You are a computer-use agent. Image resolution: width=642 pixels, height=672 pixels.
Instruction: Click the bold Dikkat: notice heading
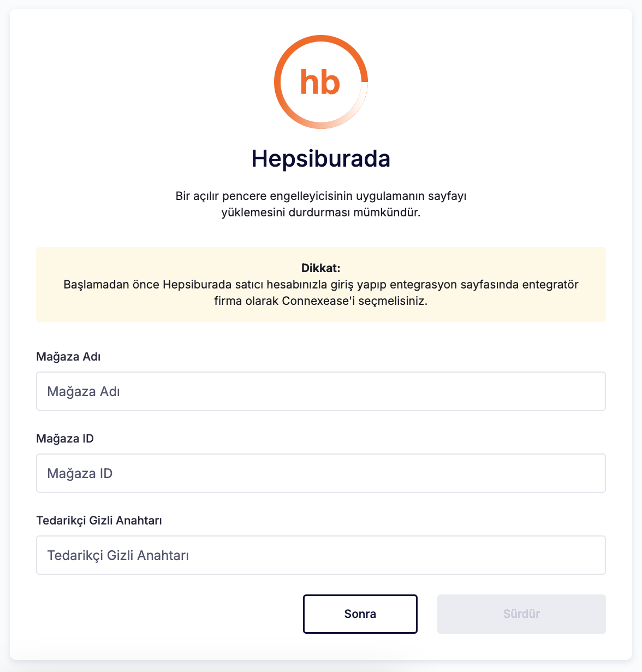tap(321, 268)
